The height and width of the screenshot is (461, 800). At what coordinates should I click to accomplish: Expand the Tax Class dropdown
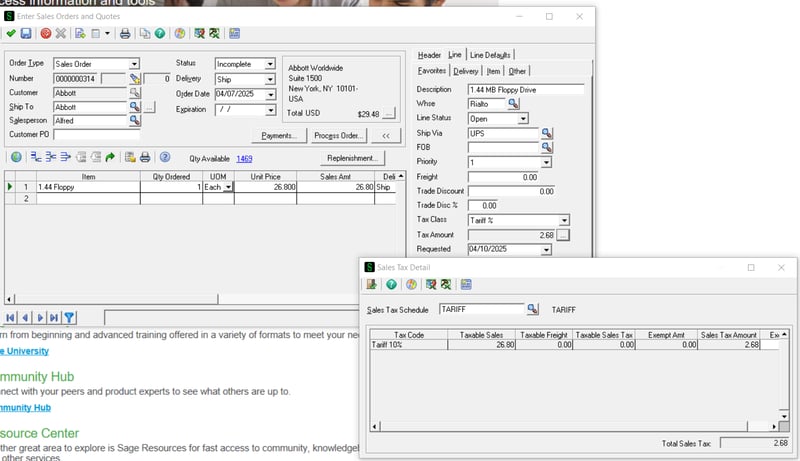coord(564,220)
